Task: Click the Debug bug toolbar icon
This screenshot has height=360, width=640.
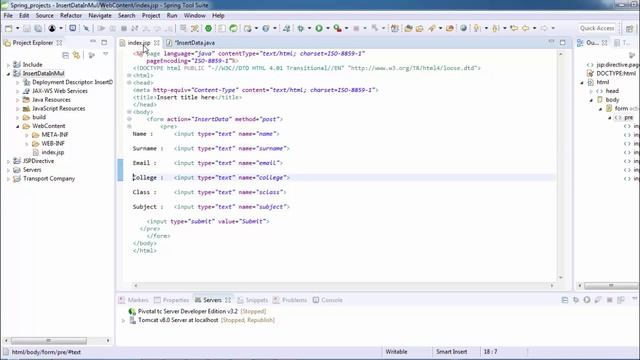Action: [301, 28]
